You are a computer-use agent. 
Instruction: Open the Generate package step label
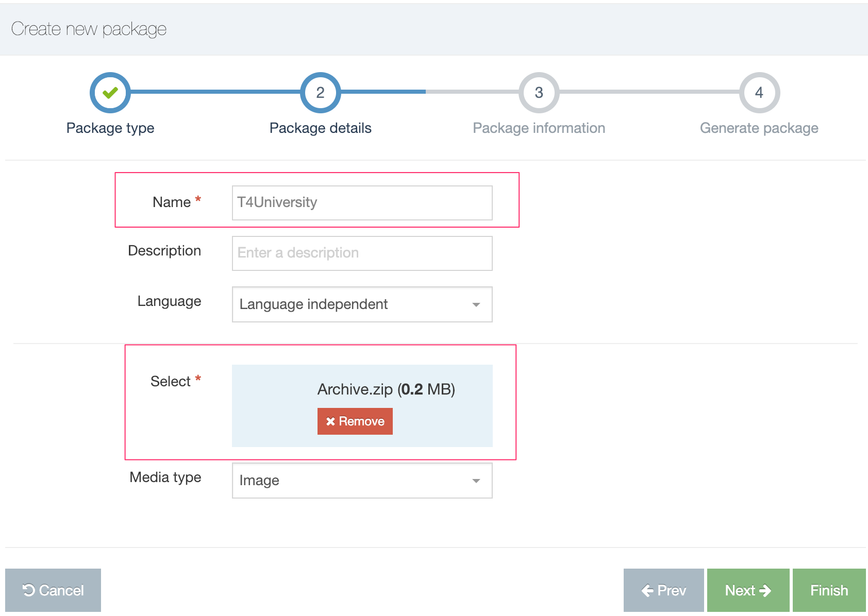759,128
